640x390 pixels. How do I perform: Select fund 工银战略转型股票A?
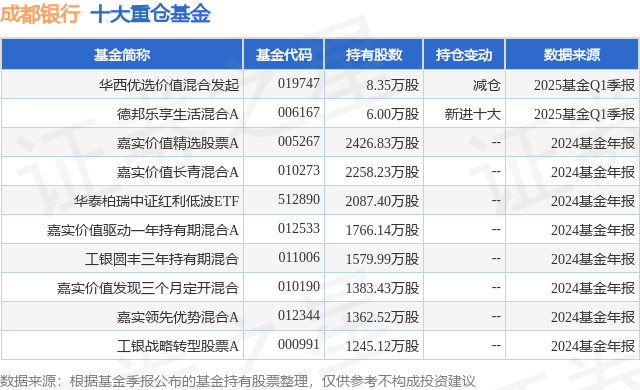point(178,346)
